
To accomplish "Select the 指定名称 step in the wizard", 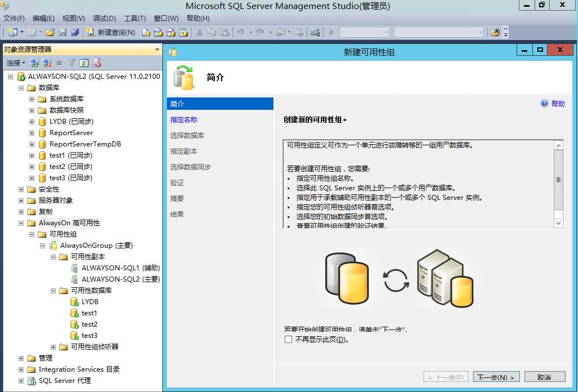I will click(184, 119).
